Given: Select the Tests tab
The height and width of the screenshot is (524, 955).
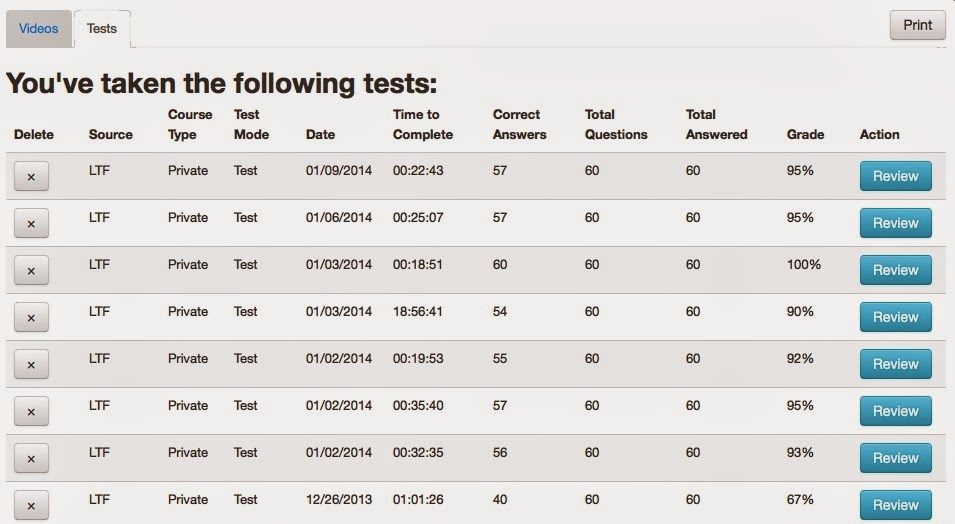Looking at the screenshot, I should (102, 28).
